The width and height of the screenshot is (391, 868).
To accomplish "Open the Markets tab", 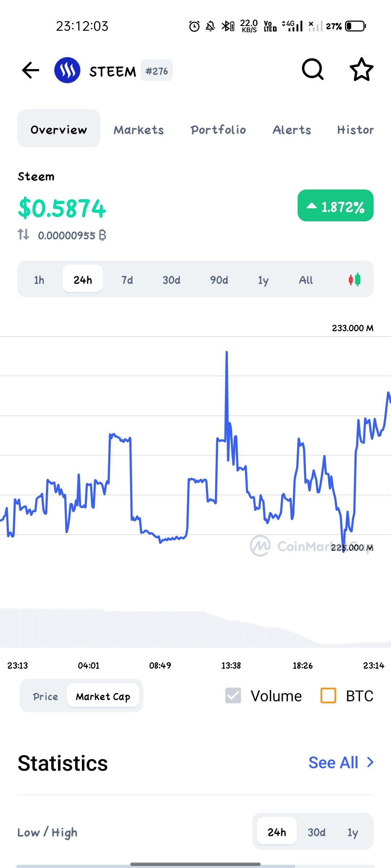I will (139, 130).
